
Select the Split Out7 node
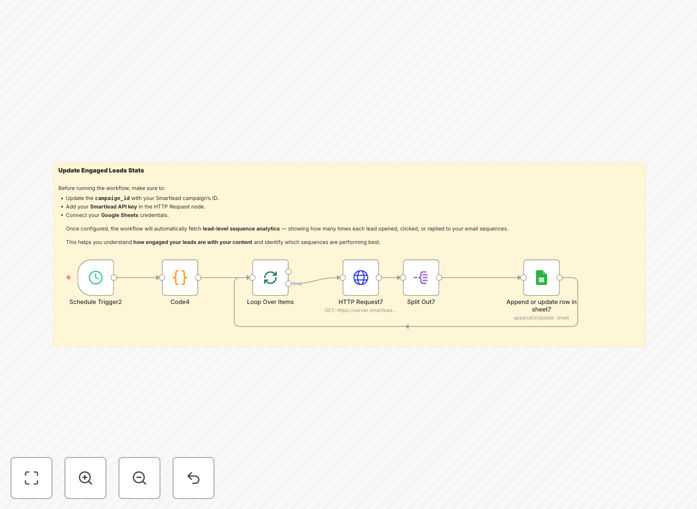421,277
